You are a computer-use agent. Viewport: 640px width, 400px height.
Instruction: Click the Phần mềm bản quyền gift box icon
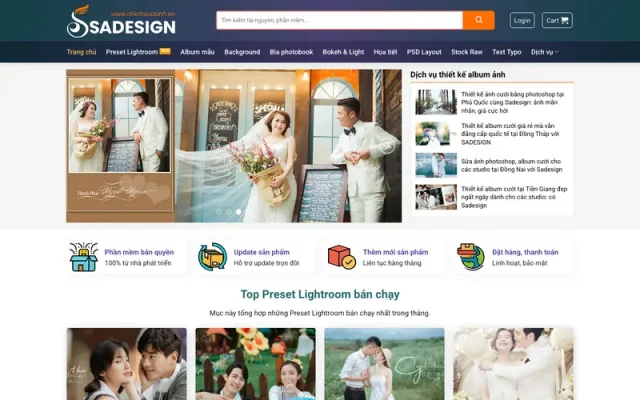[x=83, y=257]
